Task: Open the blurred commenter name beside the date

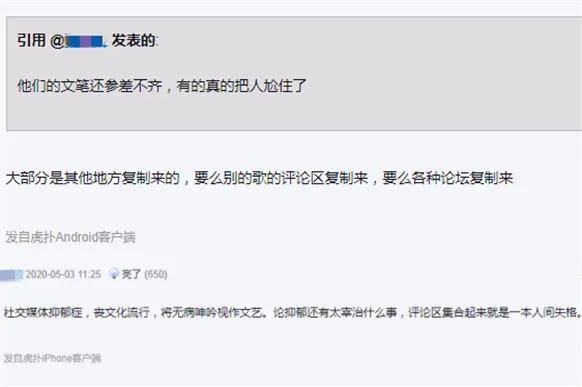Action: point(11,275)
